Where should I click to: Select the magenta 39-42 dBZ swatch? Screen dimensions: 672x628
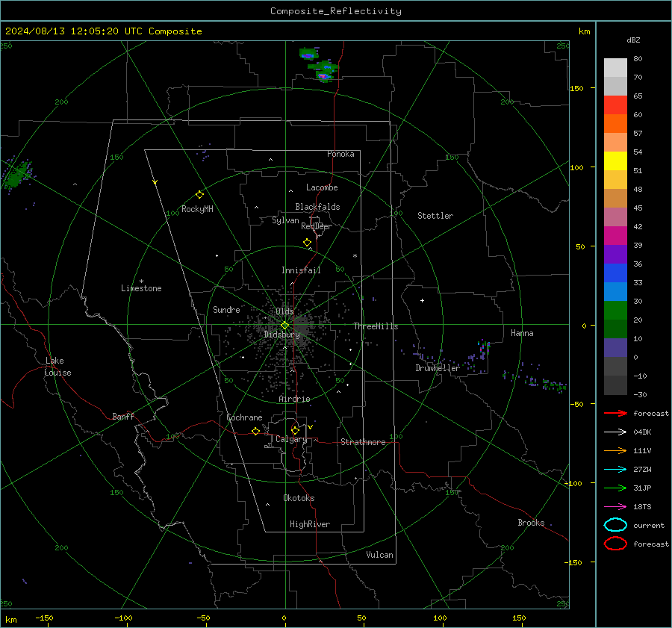(x=615, y=236)
